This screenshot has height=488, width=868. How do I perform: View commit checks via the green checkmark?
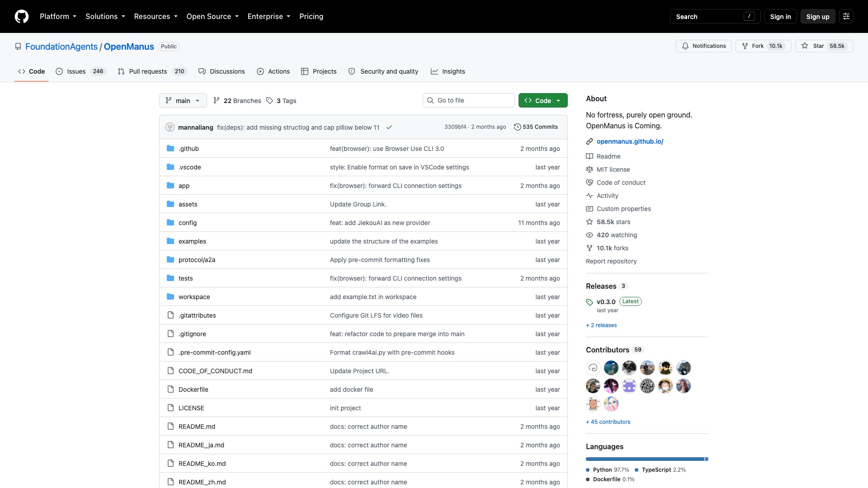[x=389, y=127]
